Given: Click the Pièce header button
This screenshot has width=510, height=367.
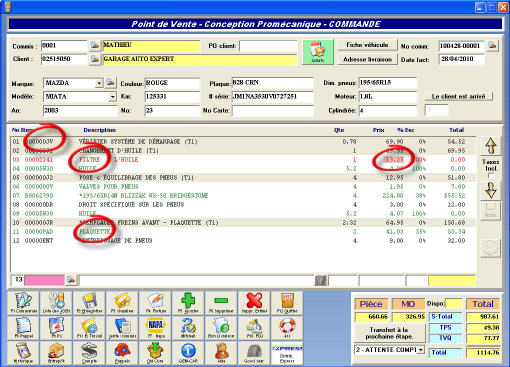Looking at the screenshot, I should pyautogui.click(x=371, y=304).
